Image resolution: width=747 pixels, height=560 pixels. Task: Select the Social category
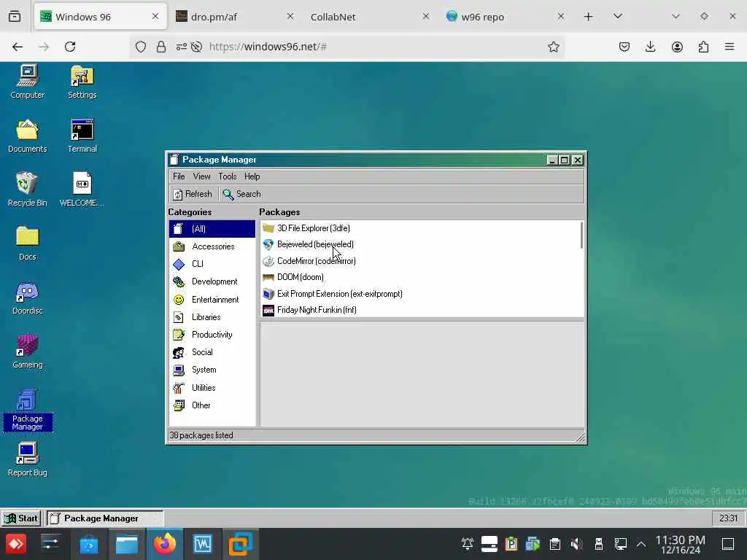(212, 352)
